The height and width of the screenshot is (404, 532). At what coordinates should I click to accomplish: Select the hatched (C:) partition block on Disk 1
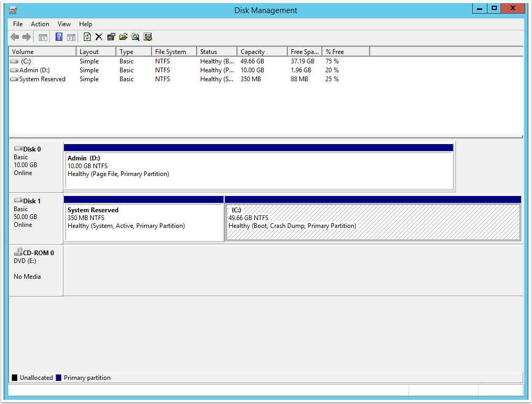coord(373,219)
